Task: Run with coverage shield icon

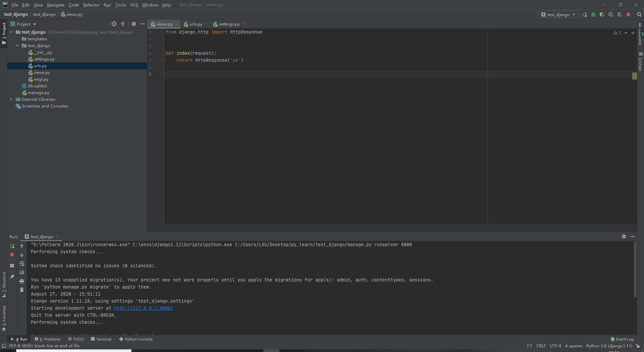Action: (602, 14)
